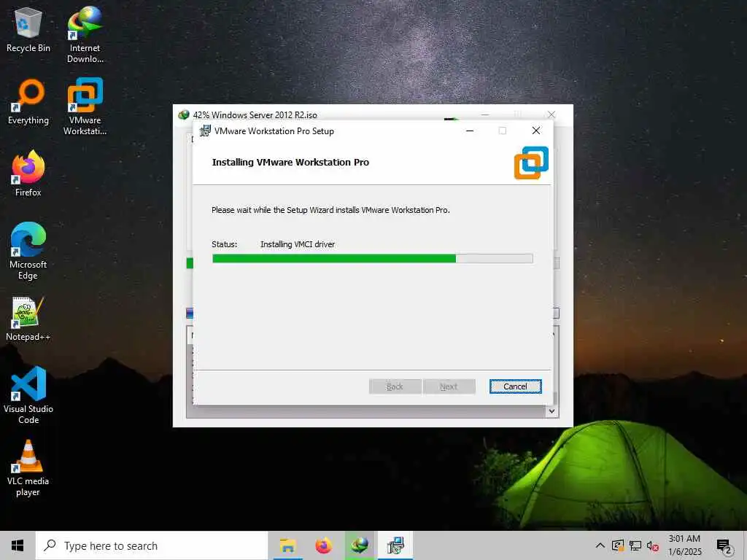The width and height of the screenshot is (747, 560).
Task: Open File Explorer from the taskbar
Action: pyautogui.click(x=287, y=545)
